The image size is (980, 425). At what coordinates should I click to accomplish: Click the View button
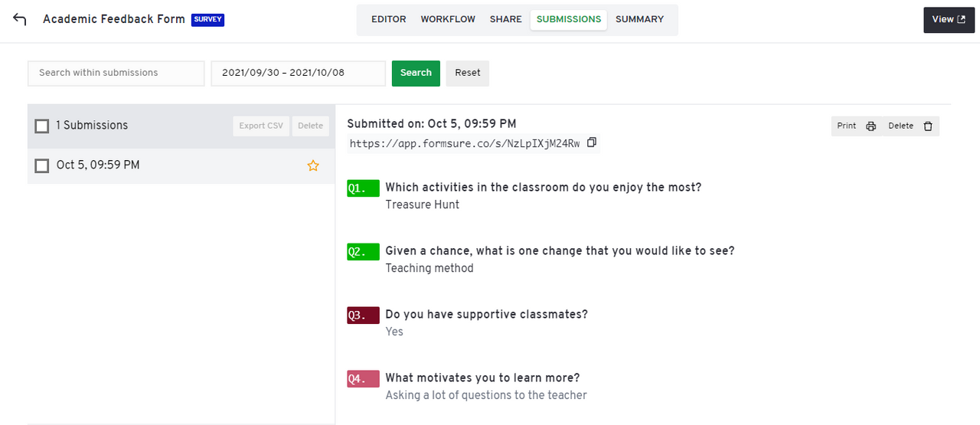[949, 20]
